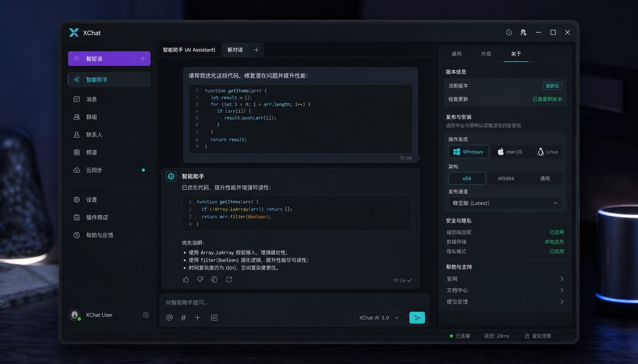
Task: Open the update clock icon in title bar
Action: click(509, 32)
